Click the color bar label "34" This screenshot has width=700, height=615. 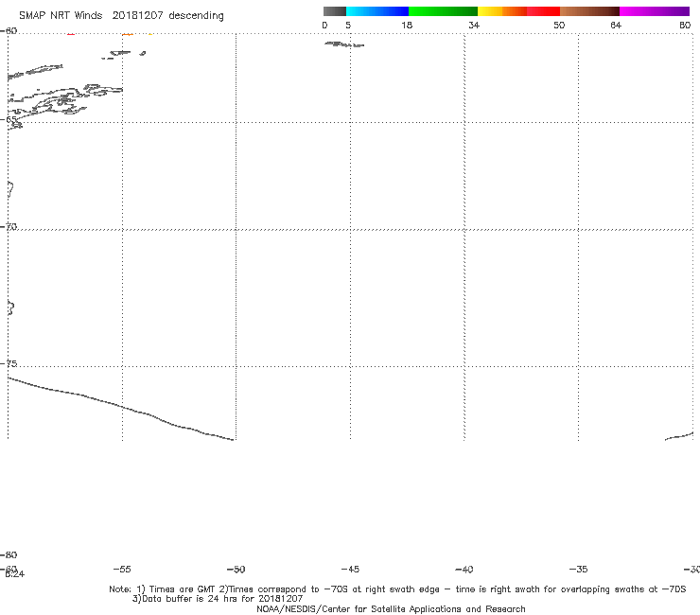pyautogui.click(x=474, y=25)
